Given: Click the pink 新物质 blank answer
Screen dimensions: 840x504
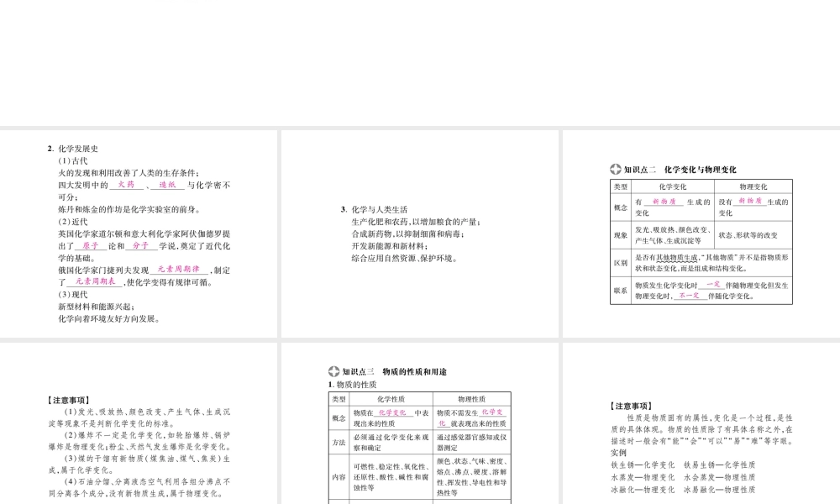Looking at the screenshot, I should click(665, 201).
